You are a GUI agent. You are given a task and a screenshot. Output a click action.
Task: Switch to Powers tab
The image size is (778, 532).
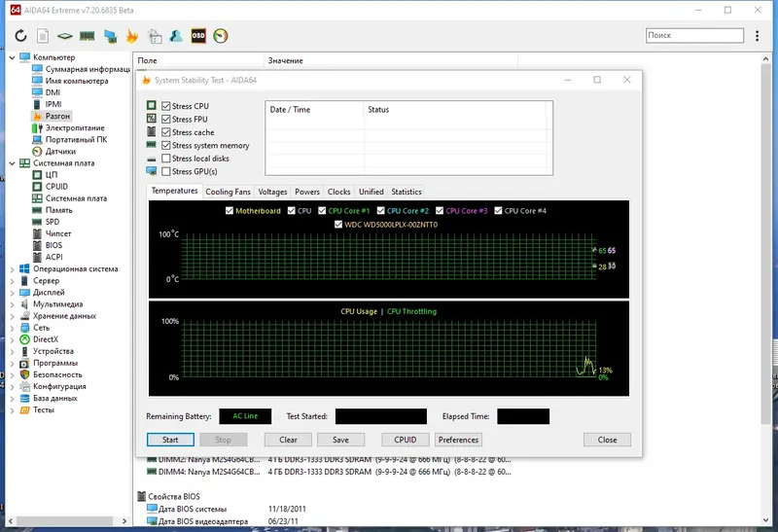tap(307, 192)
